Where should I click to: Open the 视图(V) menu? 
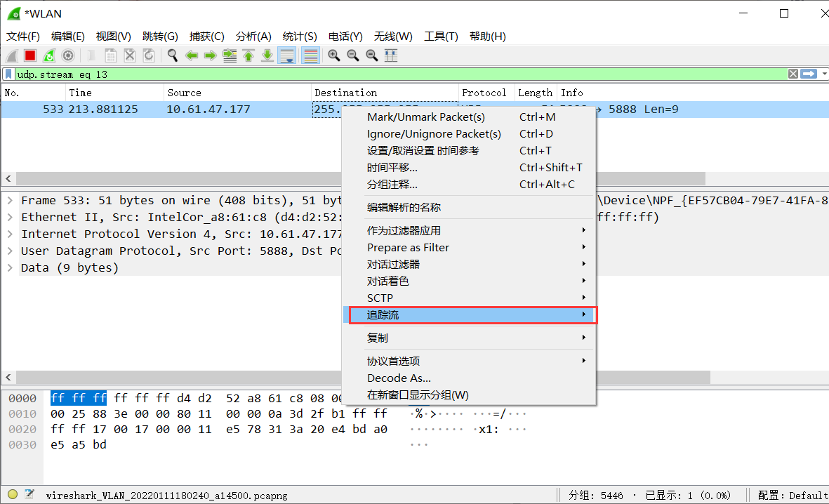click(x=113, y=37)
